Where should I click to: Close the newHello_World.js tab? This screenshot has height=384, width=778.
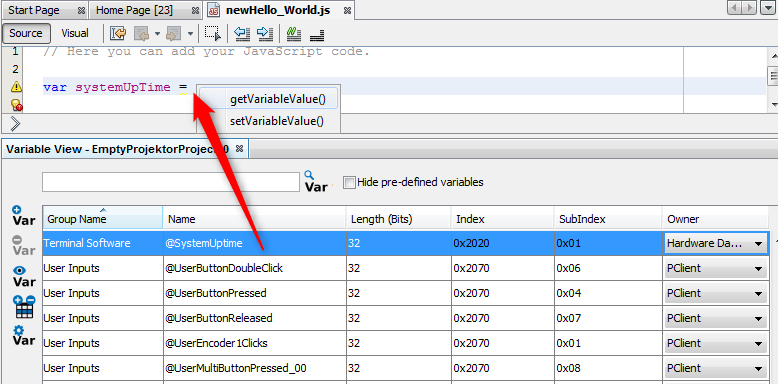click(x=347, y=10)
